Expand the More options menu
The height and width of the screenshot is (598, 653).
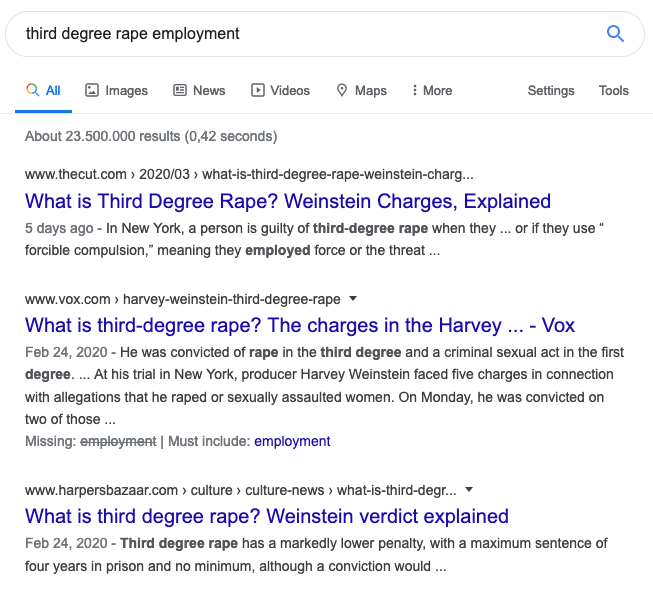tap(432, 90)
